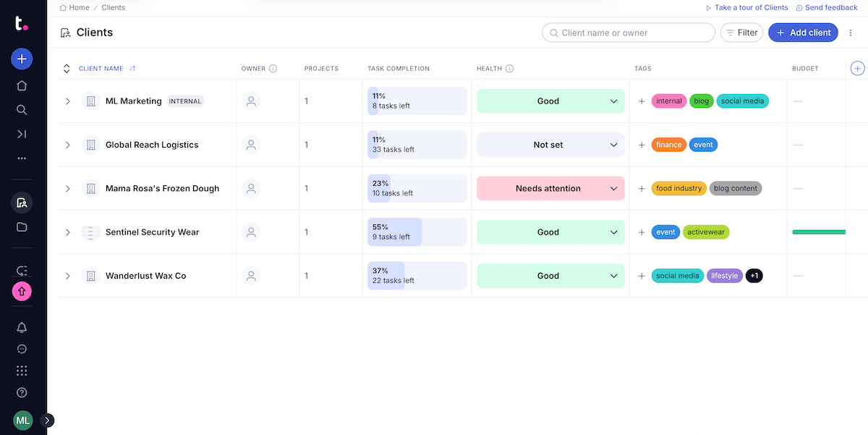Open the Clients icon in the sidebar
Screen dimensions: 868x435
(x=22, y=203)
